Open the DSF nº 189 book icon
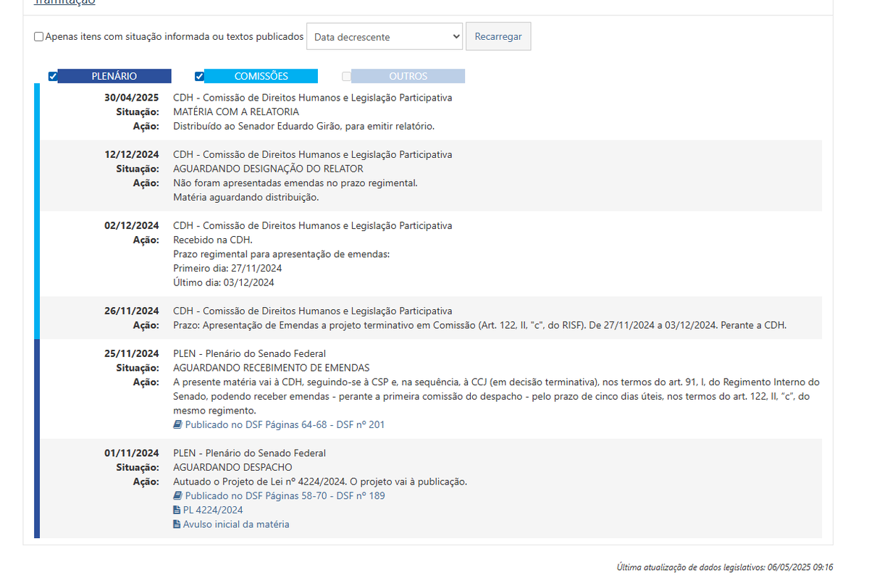Screen dimensions: 869x588 (177, 496)
